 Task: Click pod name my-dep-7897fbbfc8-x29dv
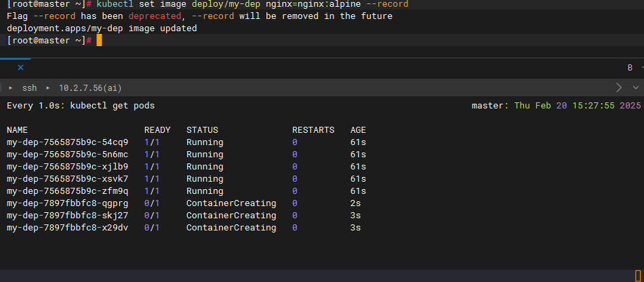point(67,228)
